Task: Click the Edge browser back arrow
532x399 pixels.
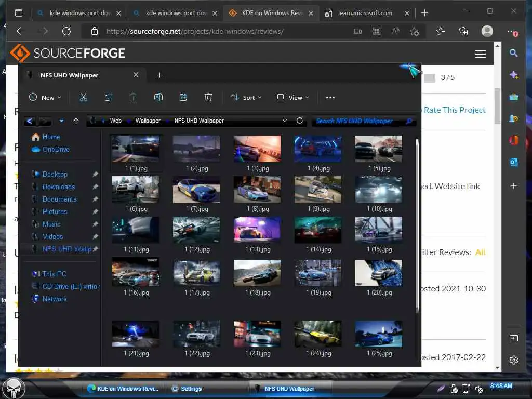Action: coord(21,31)
